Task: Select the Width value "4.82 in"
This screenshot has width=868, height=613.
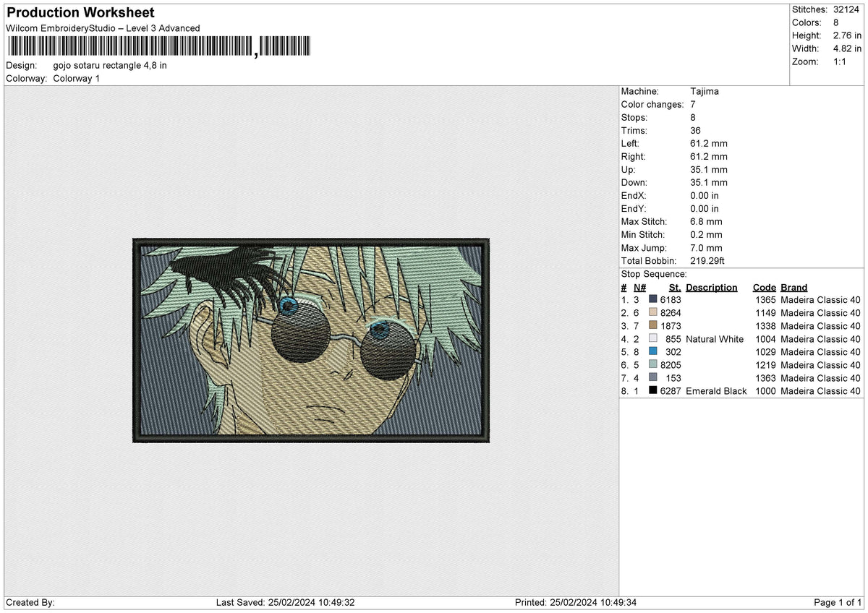Action: coord(848,48)
